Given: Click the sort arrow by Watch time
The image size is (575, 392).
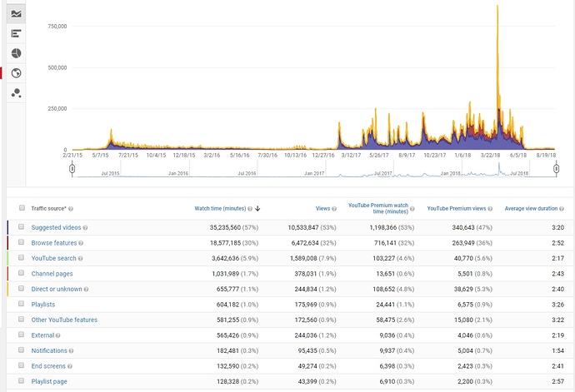Looking at the screenshot, I should coord(257,208).
